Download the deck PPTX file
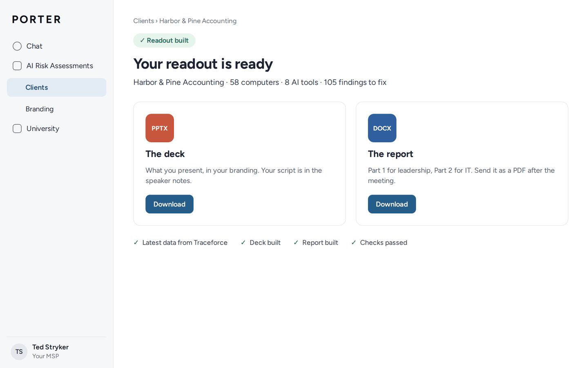This screenshot has width=588, height=368. (169, 204)
